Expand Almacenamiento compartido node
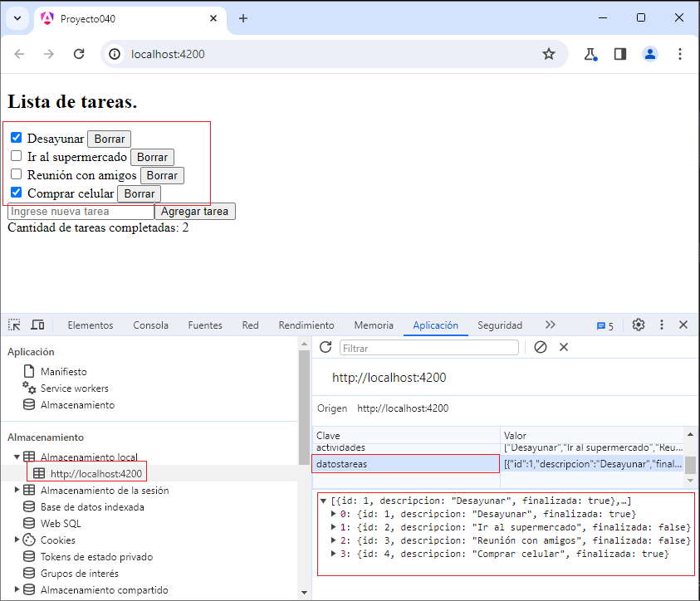 (x=17, y=589)
